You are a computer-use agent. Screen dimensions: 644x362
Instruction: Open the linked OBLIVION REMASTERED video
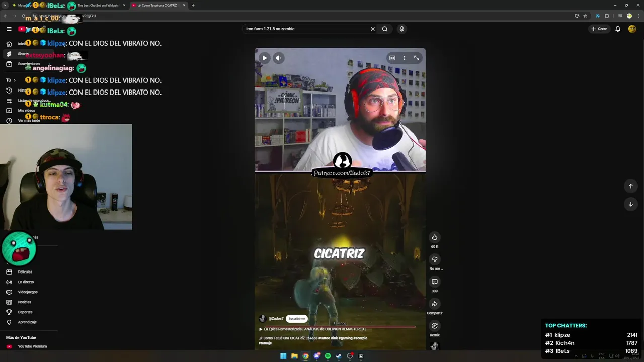click(312, 329)
